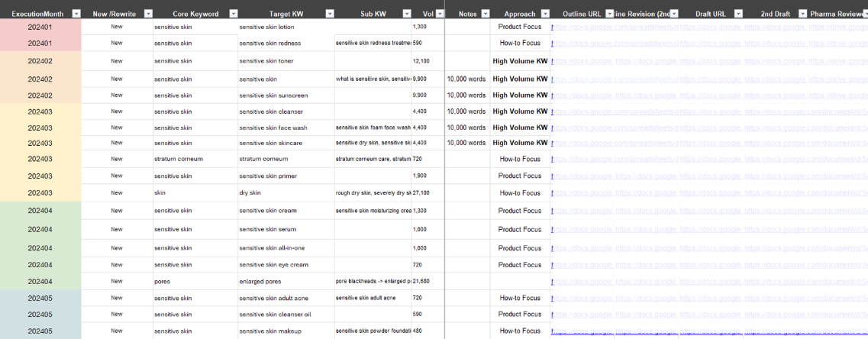Open the Draft URL link for sensitive skin toner
This screenshot has width=868, height=339.
point(710,61)
